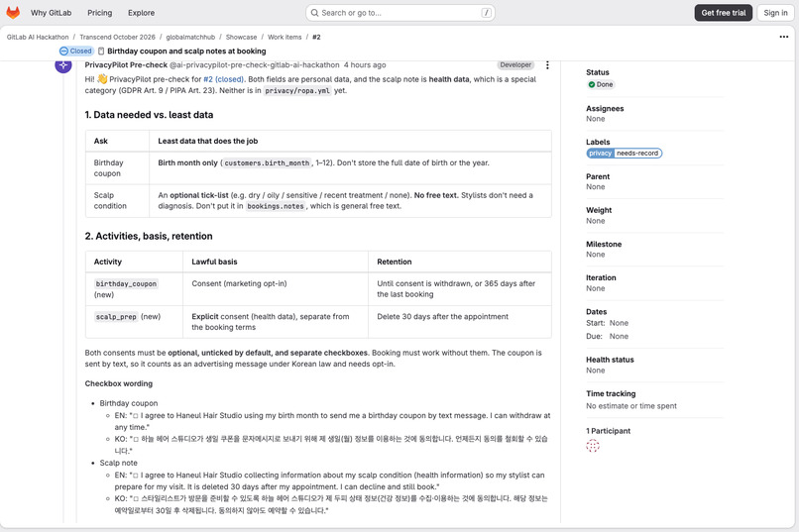Focus the Search or go to field
The width and height of the screenshot is (799, 532).
click(400, 13)
